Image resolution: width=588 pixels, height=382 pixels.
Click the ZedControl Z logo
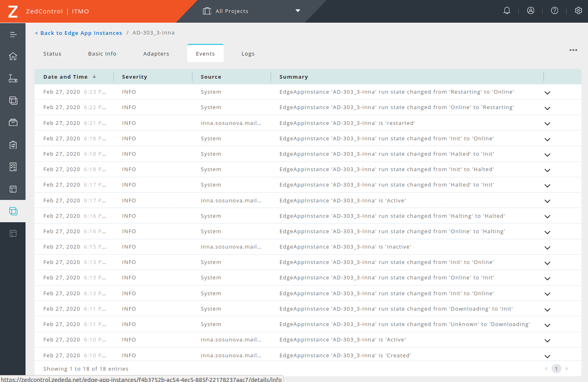tap(13, 11)
